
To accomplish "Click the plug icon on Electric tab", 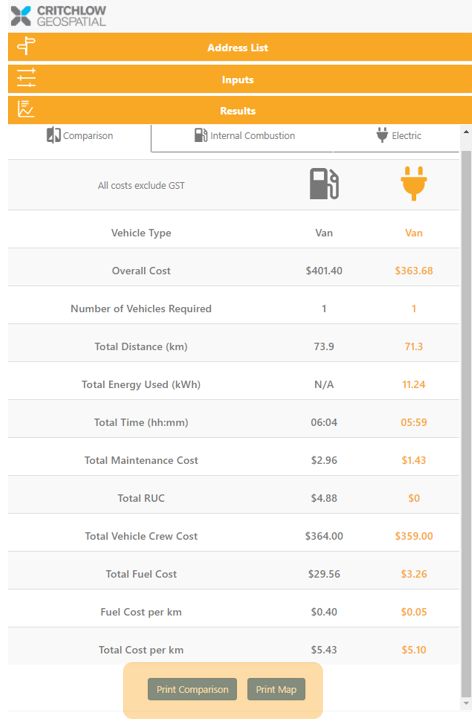I will click(x=382, y=135).
